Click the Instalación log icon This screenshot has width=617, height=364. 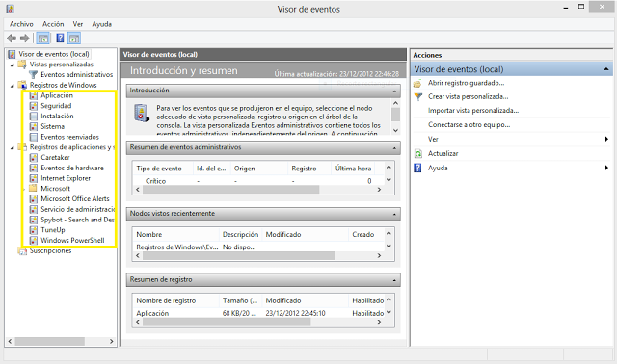pos(34,116)
